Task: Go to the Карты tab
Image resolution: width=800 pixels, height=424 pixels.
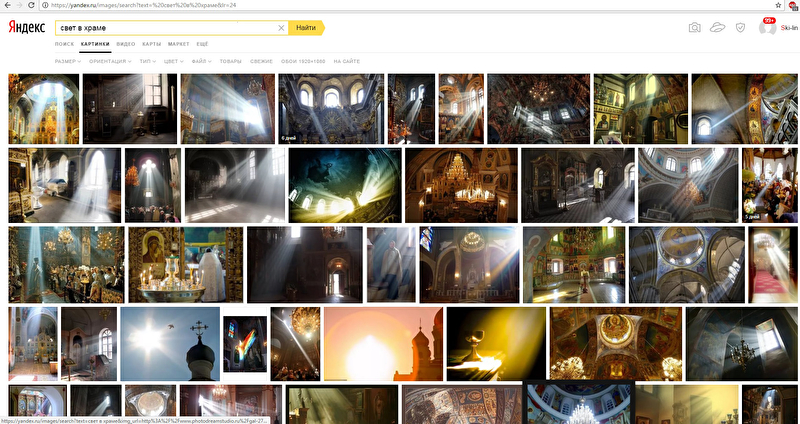Action: pos(152,45)
